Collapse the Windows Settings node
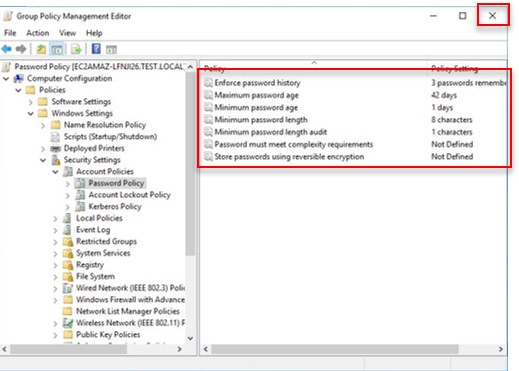This screenshot has width=519, height=371. pyautogui.click(x=31, y=114)
